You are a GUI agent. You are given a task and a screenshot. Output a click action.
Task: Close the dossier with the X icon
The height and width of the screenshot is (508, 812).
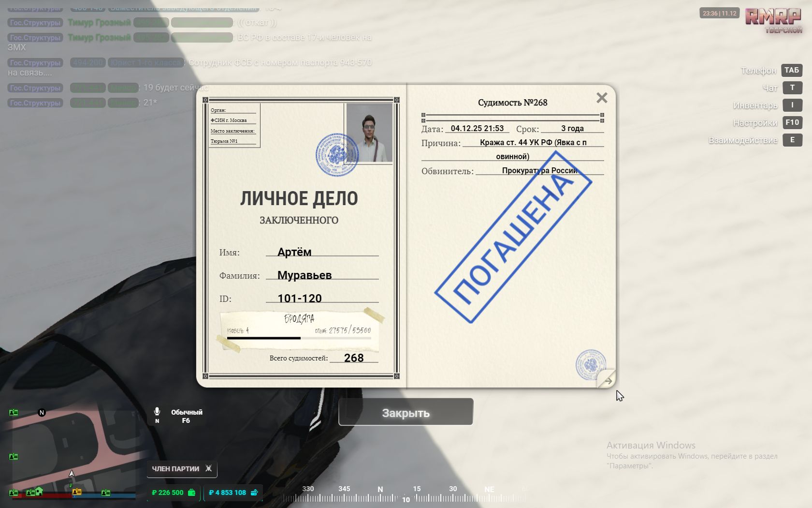(x=602, y=98)
